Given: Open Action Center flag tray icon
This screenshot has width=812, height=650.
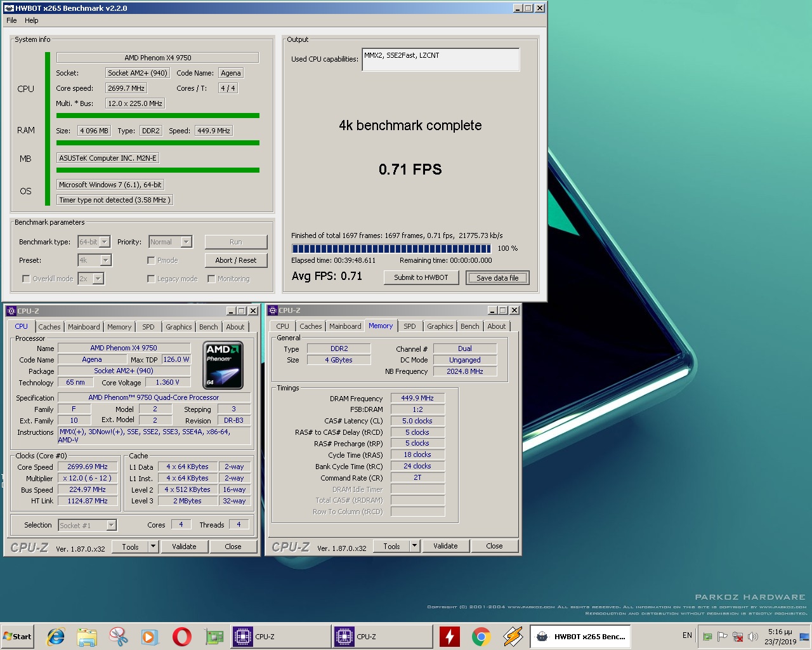Looking at the screenshot, I should pyautogui.click(x=722, y=637).
